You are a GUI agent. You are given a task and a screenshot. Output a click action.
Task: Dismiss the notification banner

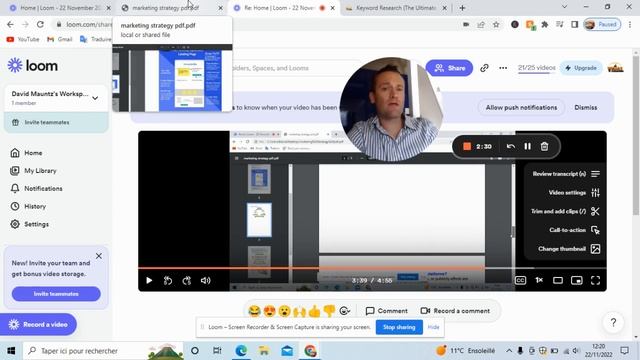click(586, 108)
